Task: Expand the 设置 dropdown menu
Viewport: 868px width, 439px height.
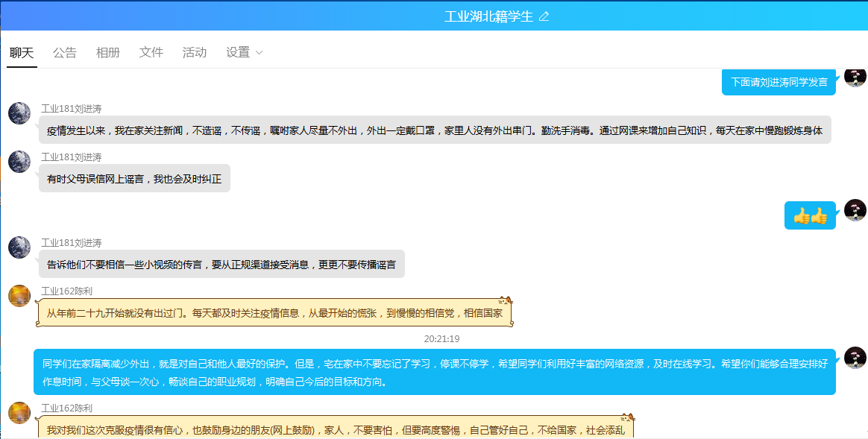Action: click(x=244, y=53)
